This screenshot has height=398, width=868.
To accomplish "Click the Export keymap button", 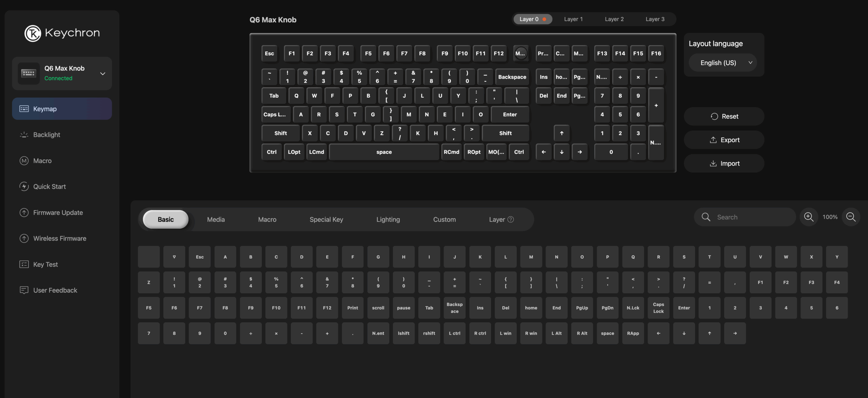I will tap(724, 140).
